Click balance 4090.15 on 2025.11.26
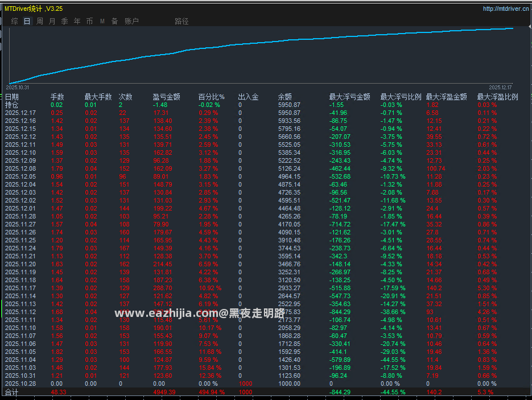This screenshot has width=532, height=400. pyautogui.click(x=289, y=232)
